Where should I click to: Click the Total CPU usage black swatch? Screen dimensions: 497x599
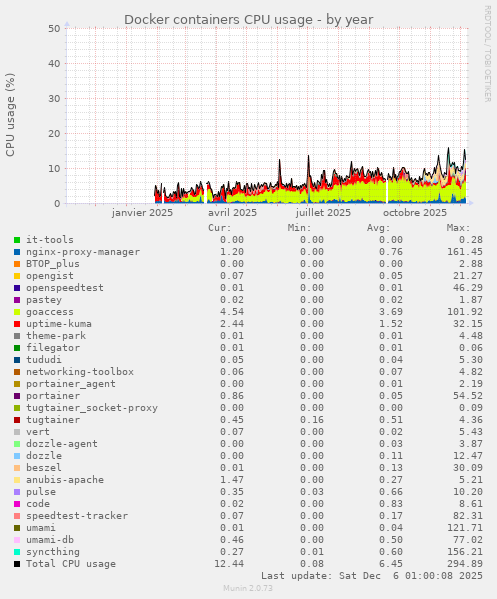17,564
